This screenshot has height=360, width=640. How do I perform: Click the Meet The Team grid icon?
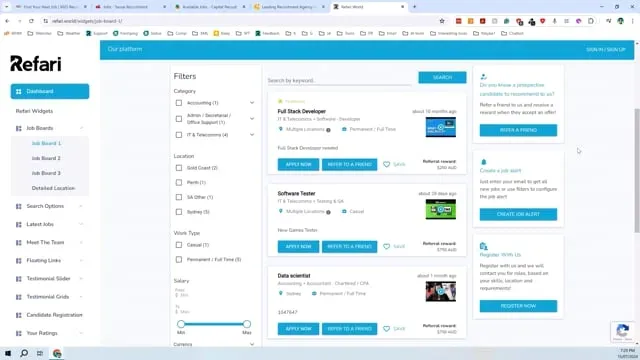tap(18, 242)
